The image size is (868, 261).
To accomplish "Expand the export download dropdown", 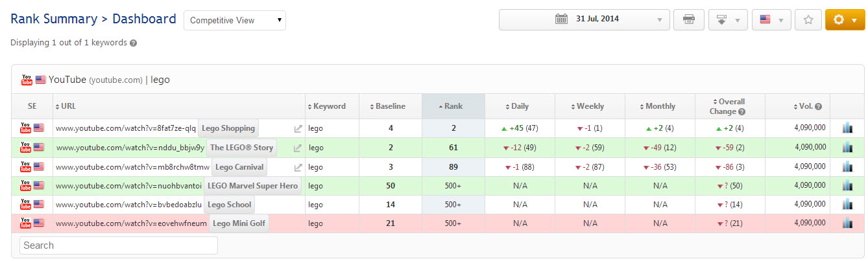I will coord(727,19).
